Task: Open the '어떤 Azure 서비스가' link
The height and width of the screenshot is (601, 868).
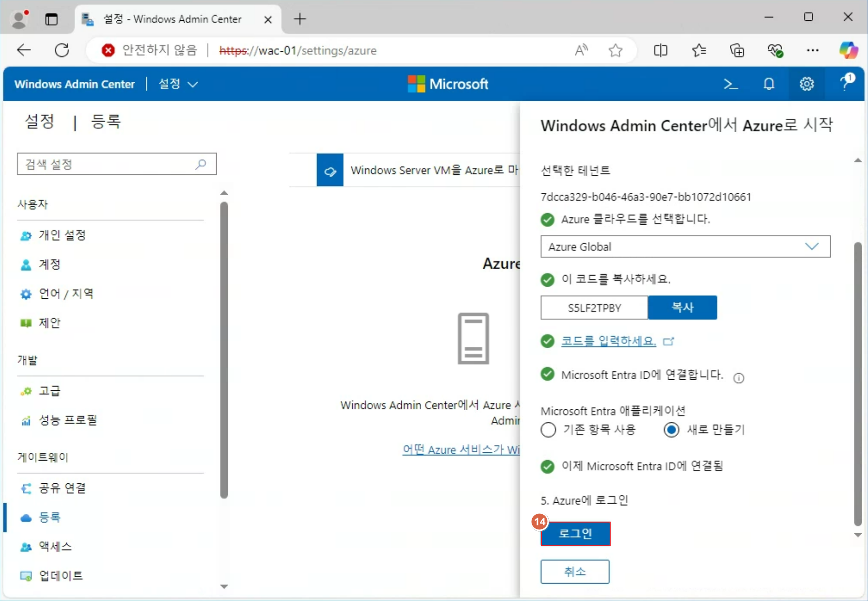Action: (x=461, y=449)
